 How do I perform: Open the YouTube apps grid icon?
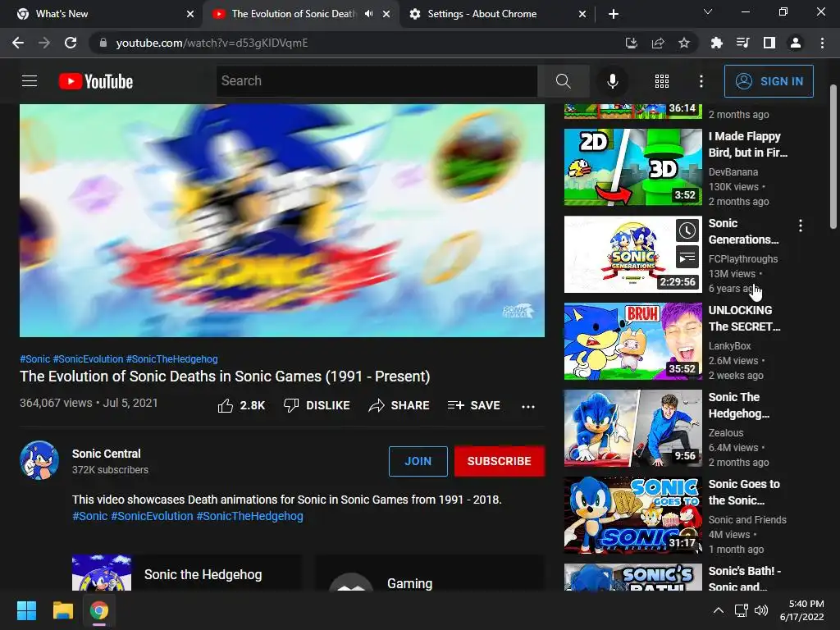662,81
